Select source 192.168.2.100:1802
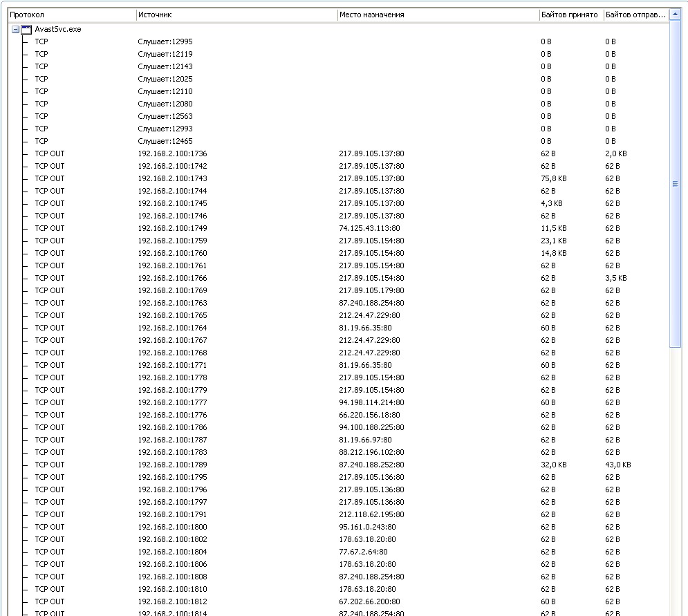The height and width of the screenshot is (616, 688). [x=172, y=539]
